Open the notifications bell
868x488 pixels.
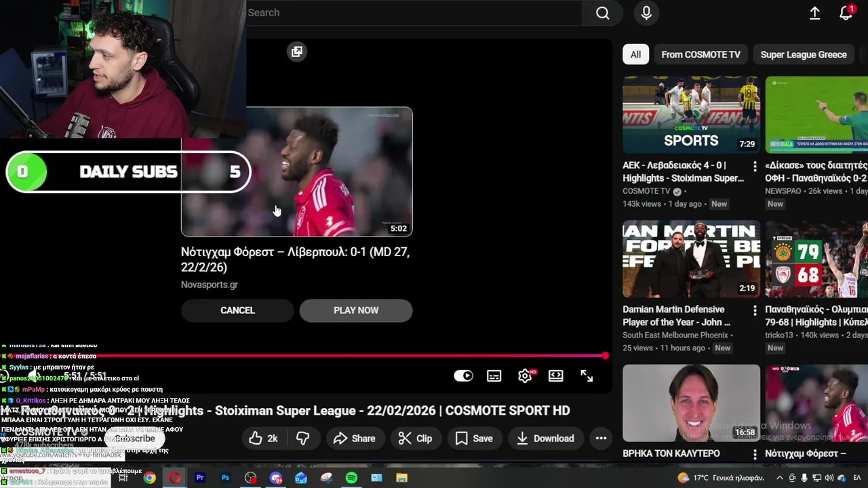(x=846, y=13)
